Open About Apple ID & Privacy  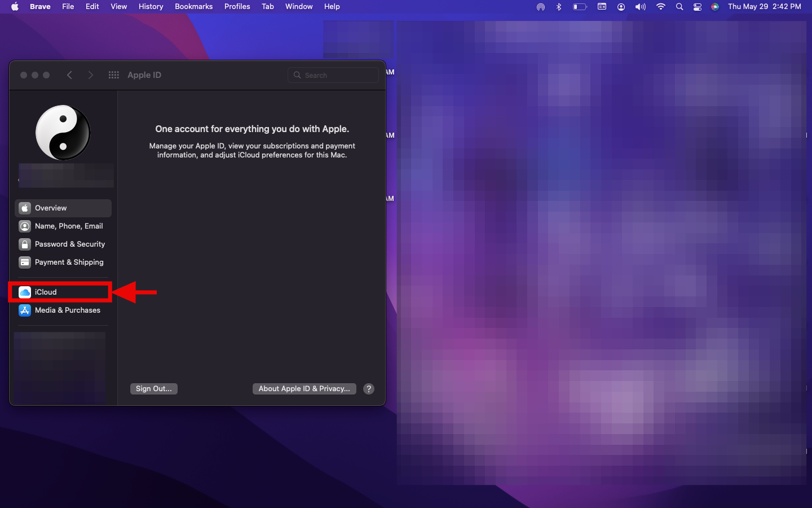click(x=304, y=388)
